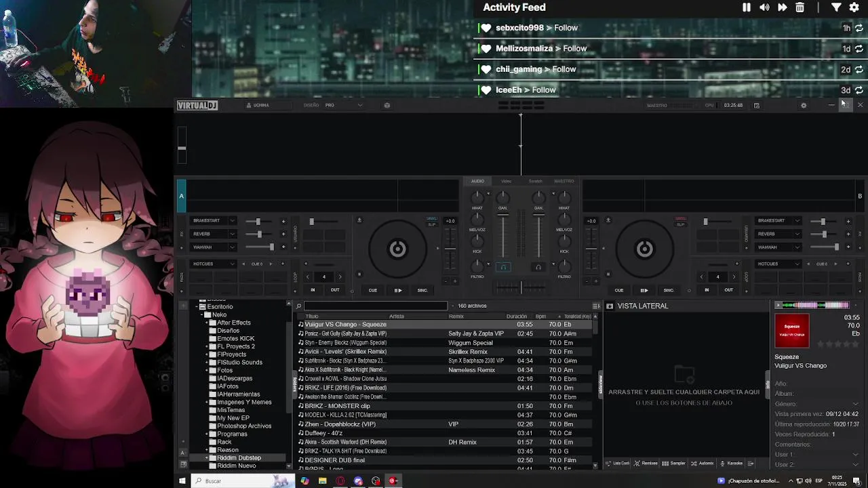The height and width of the screenshot is (488, 868).
Task: Switch mixer to Audio tab
Action: tap(478, 181)
